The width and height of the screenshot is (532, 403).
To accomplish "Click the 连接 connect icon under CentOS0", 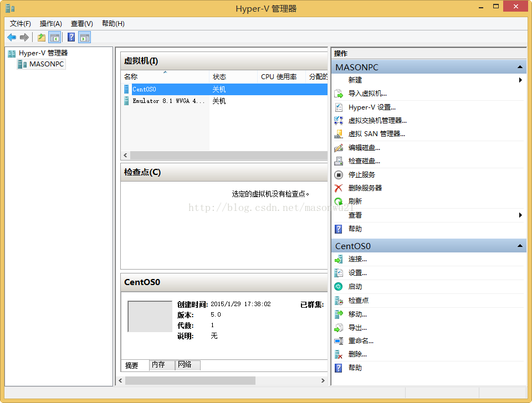I will coord(339,260).
